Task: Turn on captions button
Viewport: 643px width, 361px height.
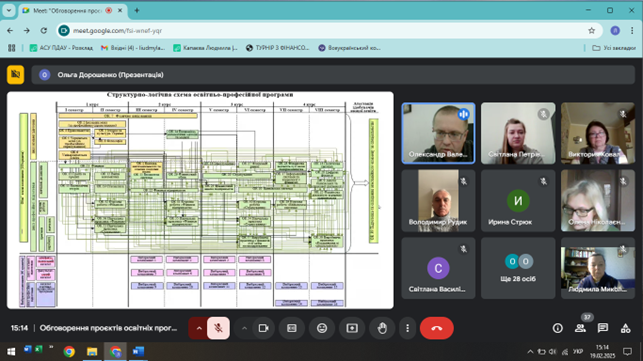Action: (x=292, y=328)
